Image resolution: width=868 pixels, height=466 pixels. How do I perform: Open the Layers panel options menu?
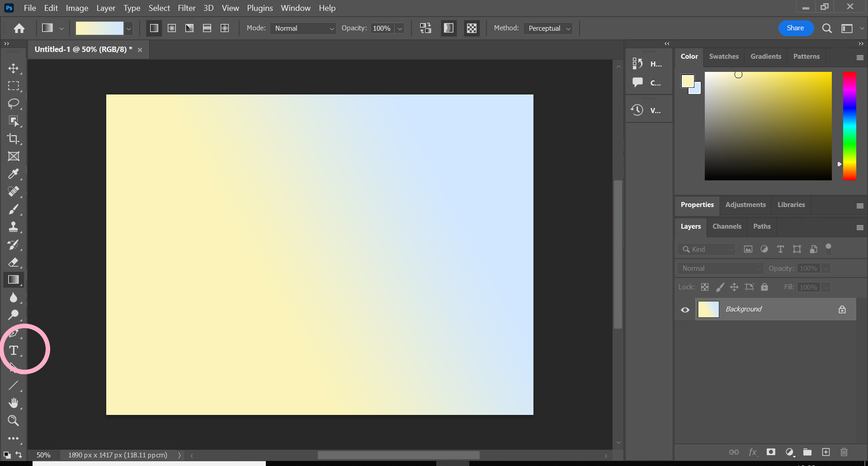(860, 228)
